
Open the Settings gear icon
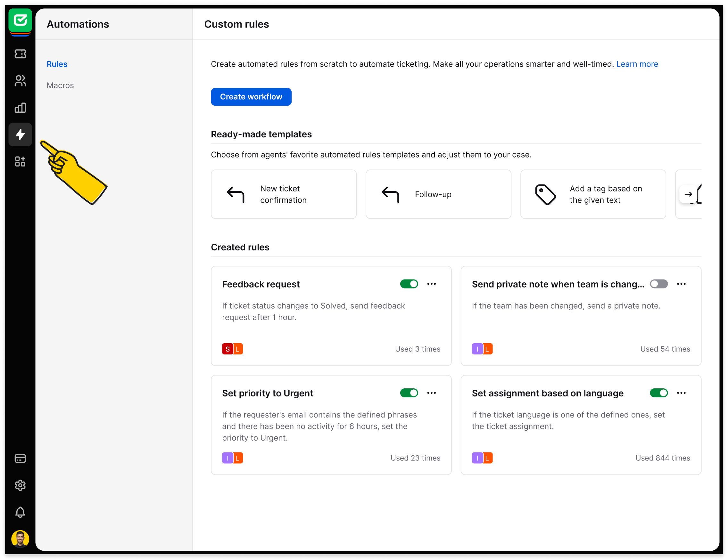20,485
